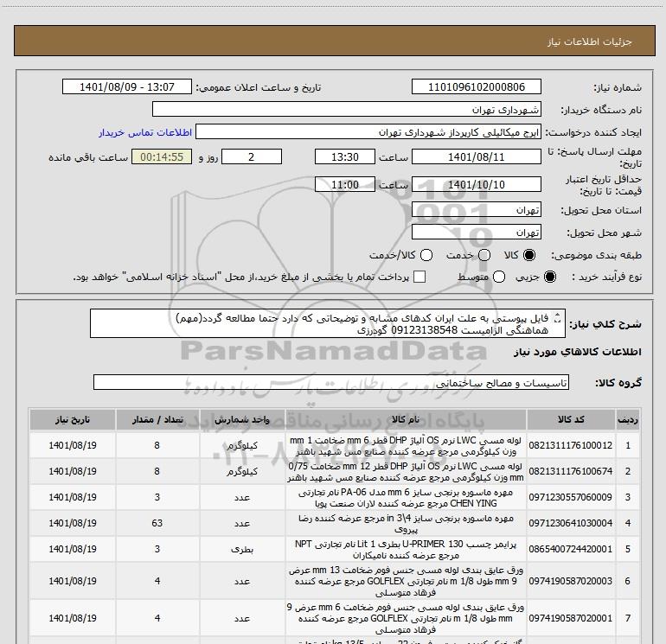This screenshot has width=666, height=644.
Task: Click the 'تعداد / مقدار' column header
Action: point(157,419)
